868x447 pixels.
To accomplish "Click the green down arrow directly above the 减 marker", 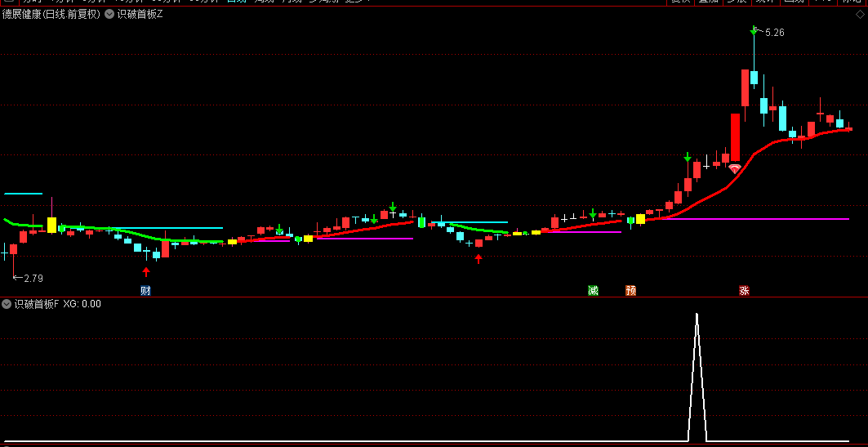I will (593, 214).
